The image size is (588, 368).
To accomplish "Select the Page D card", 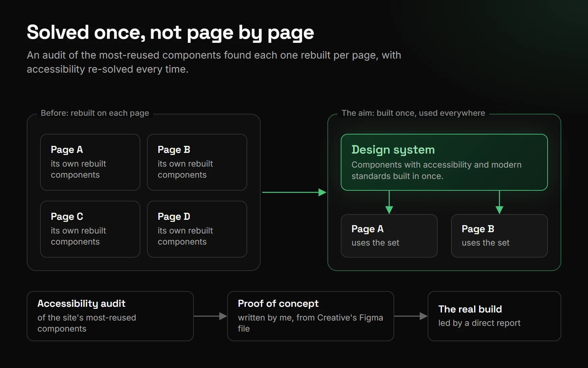I will point(197,229).
